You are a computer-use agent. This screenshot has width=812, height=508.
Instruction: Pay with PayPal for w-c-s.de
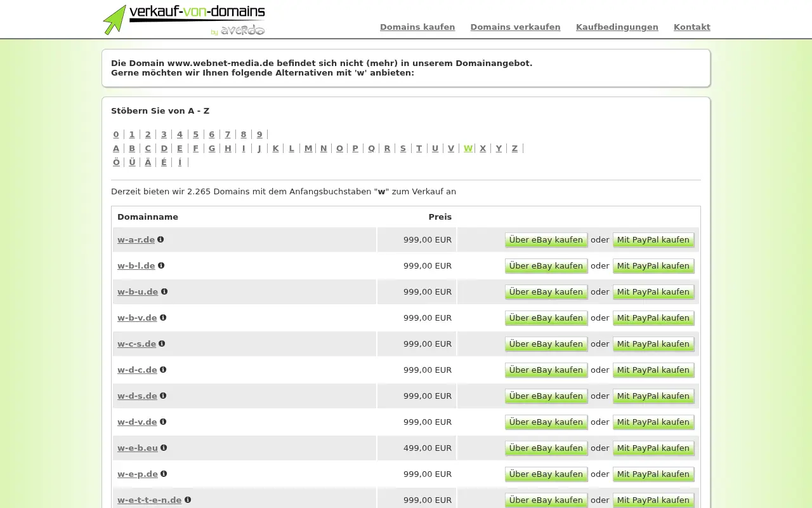[653, 344]
